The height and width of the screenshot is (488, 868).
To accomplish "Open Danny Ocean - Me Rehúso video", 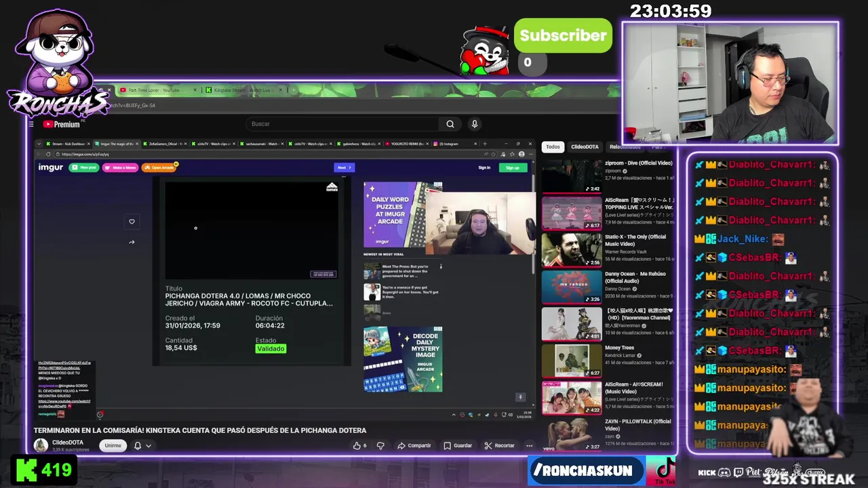I will (x=572, y=287).
